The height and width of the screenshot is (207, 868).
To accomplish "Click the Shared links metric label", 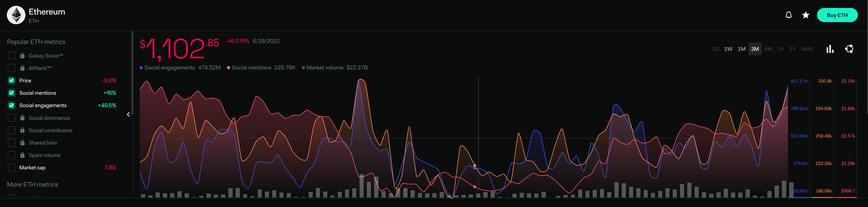I will pyautogui.click(x=43, y=143).
